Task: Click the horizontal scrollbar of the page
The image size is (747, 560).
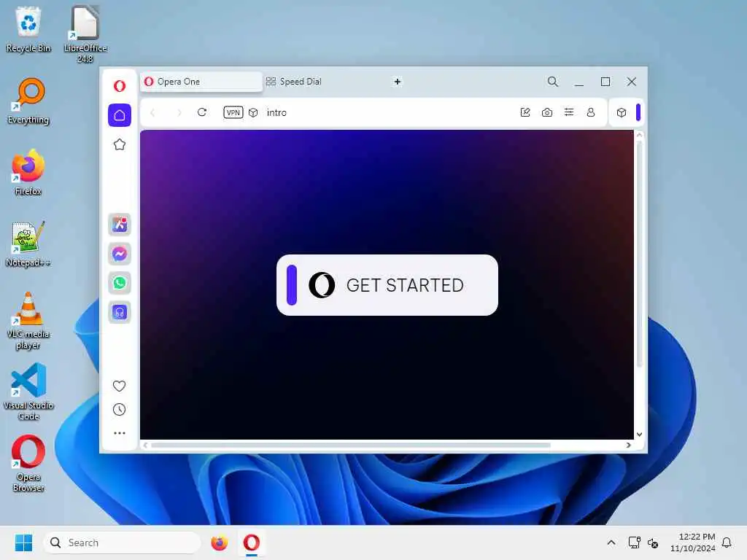Action: click(x=351, y=446)
